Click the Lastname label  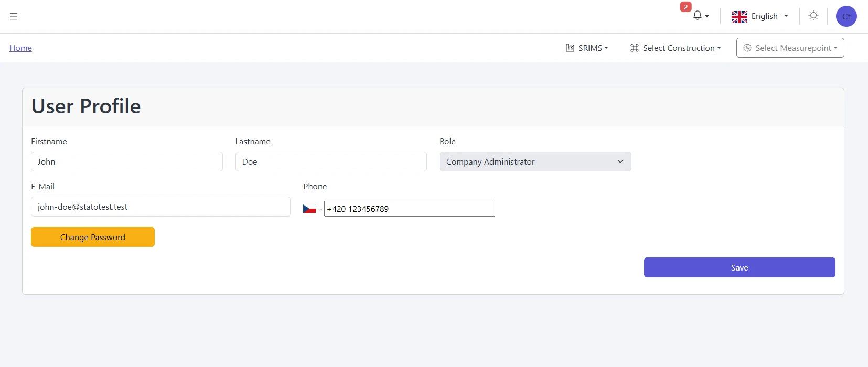[x=253, y=141]
